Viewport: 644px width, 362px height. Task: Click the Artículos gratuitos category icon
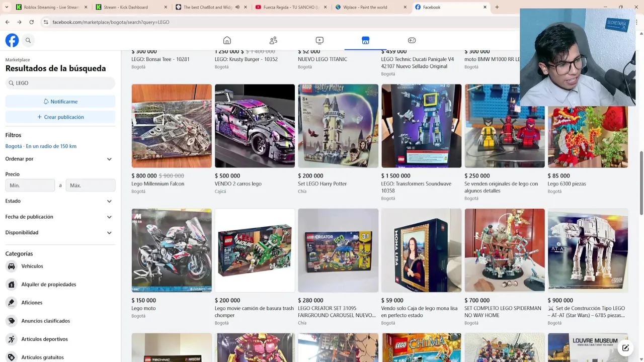point(11,357)
